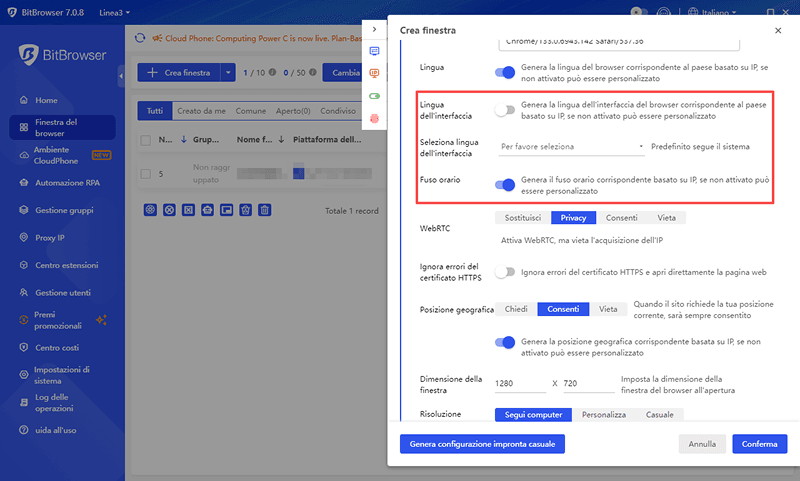This screenshot has height=481, width=800.
Task: Click the Conferma button
Action: pos(760,444)
